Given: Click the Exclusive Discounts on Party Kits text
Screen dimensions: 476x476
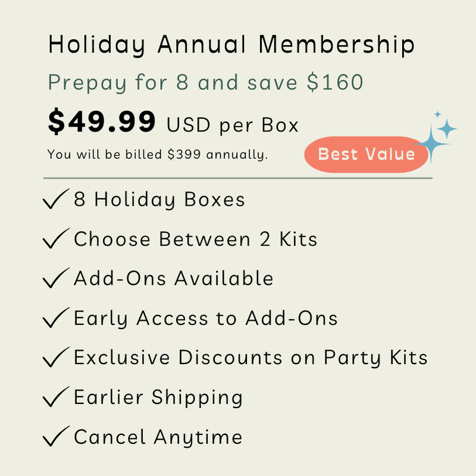Looking at the screenshot, I should click(x=250, y=358).
